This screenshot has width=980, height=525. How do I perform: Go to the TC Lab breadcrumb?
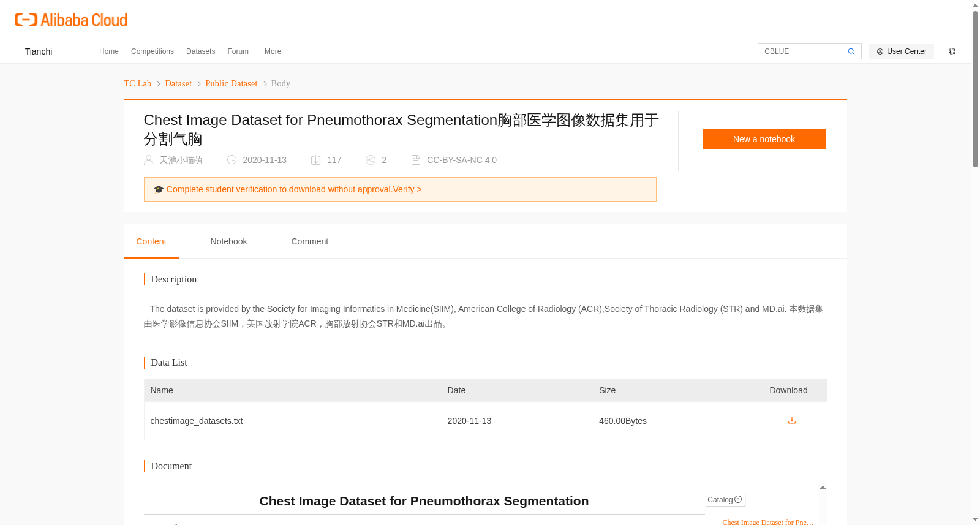[138, 83]
